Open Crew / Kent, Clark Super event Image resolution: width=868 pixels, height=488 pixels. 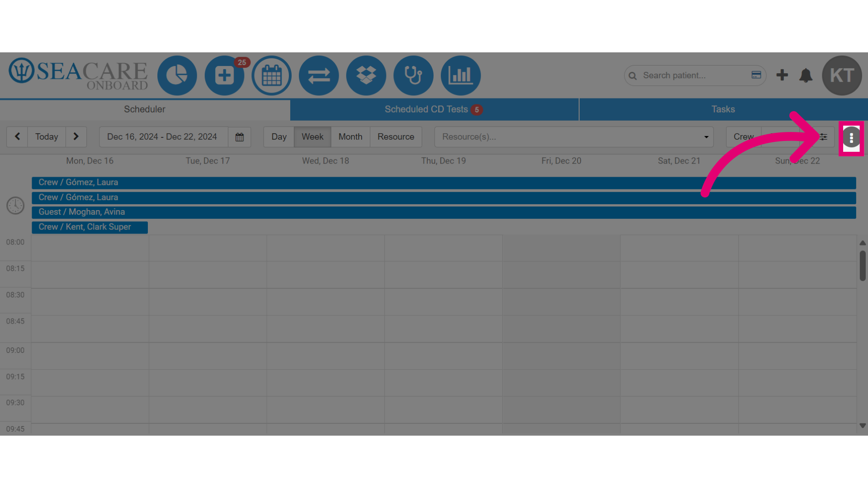pos(90,227)
